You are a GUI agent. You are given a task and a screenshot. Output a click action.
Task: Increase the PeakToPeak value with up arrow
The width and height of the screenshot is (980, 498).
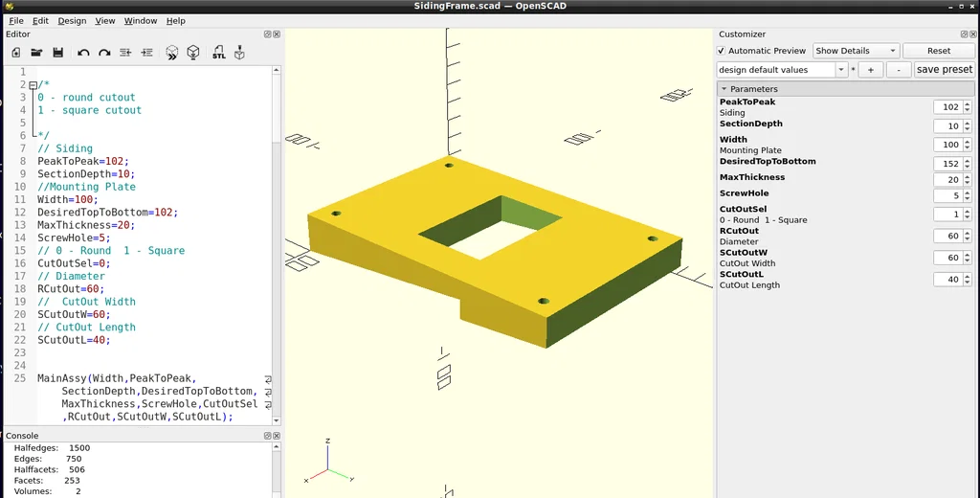[968, 103]
